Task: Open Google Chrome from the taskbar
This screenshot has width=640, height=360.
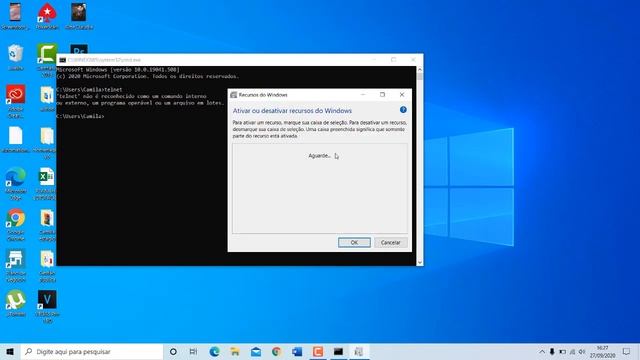Action: (x=276, y=351)
